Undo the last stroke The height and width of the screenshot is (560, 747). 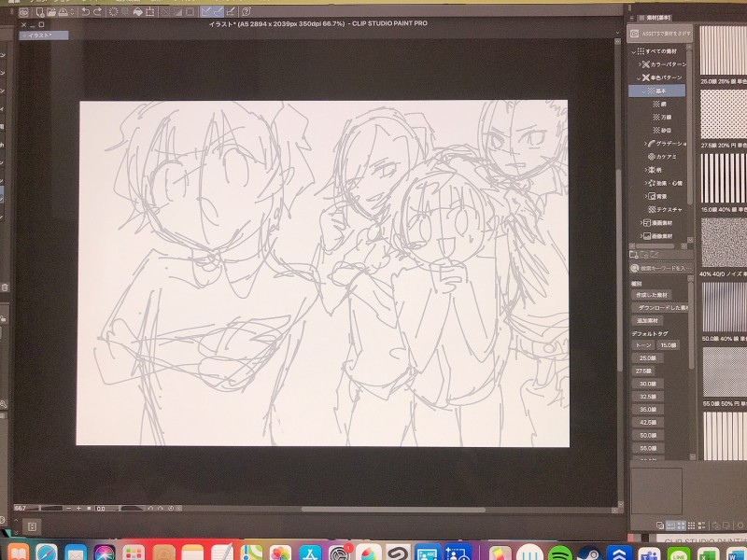tap(86, 12)
